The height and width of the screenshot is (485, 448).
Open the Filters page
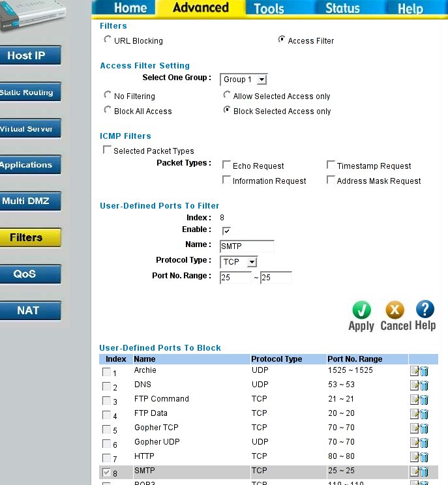(x=30, y=237)
